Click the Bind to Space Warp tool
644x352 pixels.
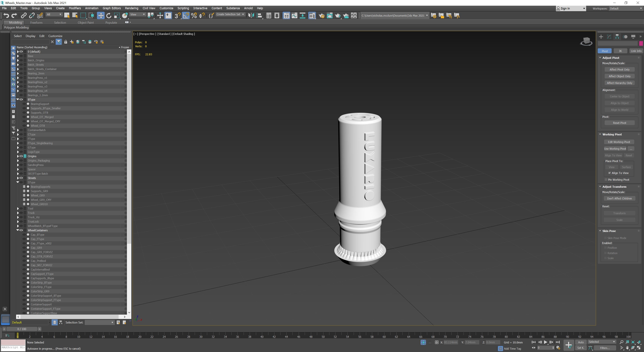[x=40, y=15]
